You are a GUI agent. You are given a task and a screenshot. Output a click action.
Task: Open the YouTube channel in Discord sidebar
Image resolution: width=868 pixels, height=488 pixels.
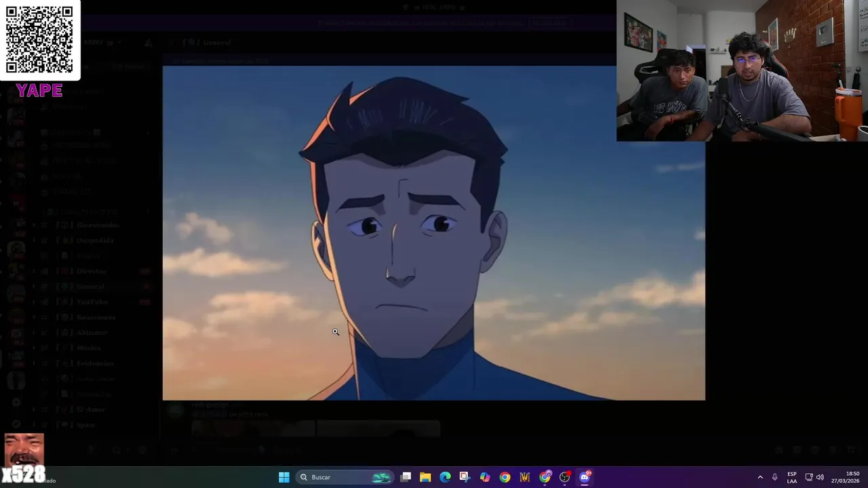click(91, 302)
